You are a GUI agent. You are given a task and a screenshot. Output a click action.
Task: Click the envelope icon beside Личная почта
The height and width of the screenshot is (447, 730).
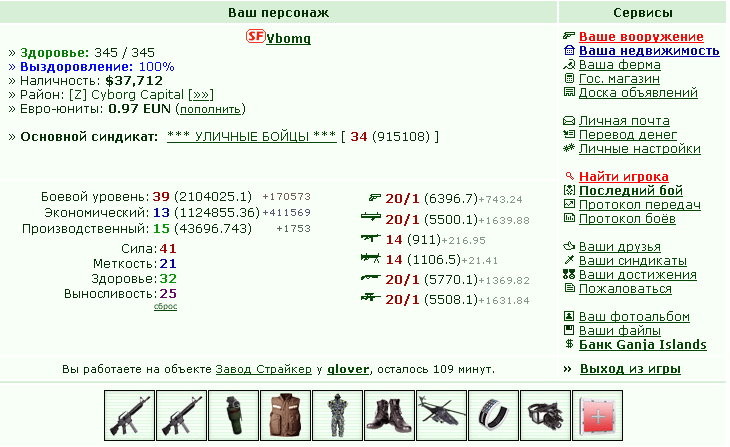569,121
